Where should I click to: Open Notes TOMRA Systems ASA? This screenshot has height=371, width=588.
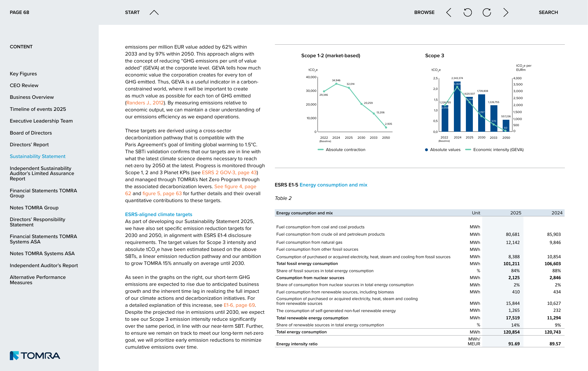tap(42, 253)
